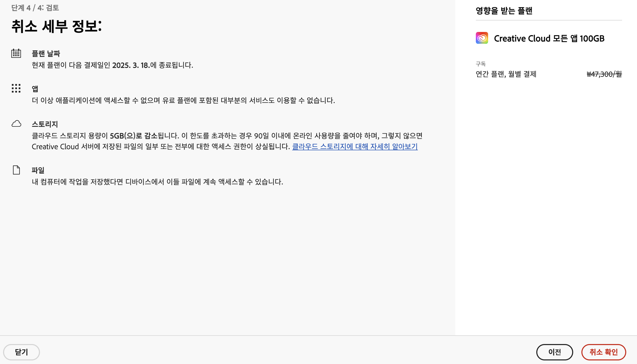The width and height of the screenshot is (637, 364).
Task: Click the file document icon beside 파일
Action: (x=16, y=170)
